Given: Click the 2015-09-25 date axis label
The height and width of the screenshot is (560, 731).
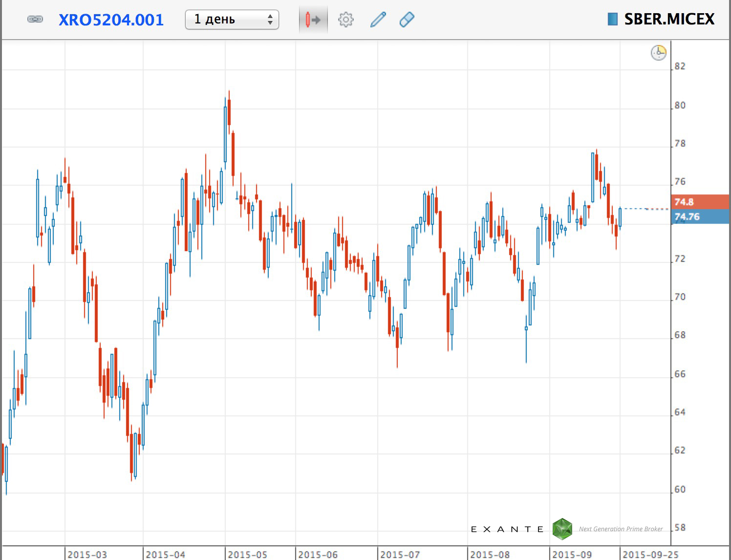Looking at the screenshot, I should pyautogui.click(x=650, y=555).
